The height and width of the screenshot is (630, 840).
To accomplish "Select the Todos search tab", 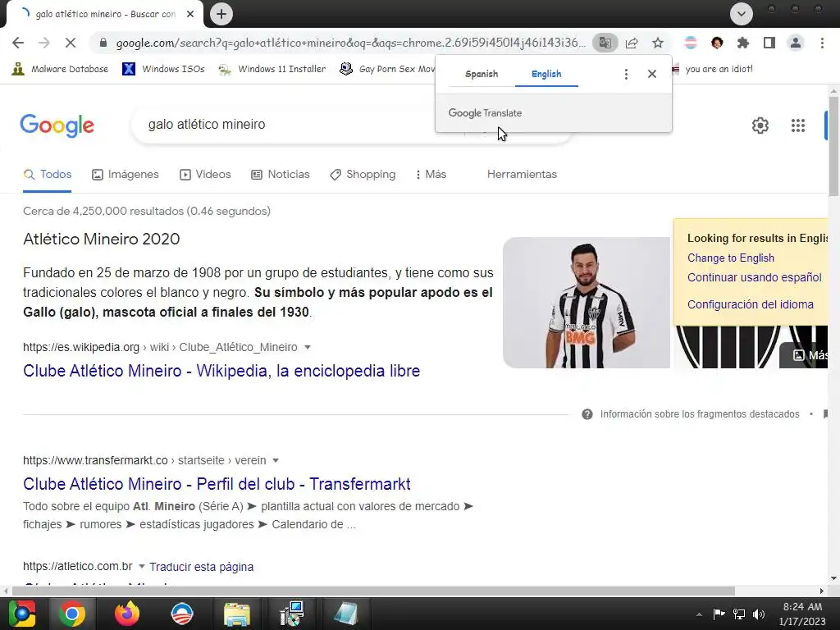I will pos(47,175).
